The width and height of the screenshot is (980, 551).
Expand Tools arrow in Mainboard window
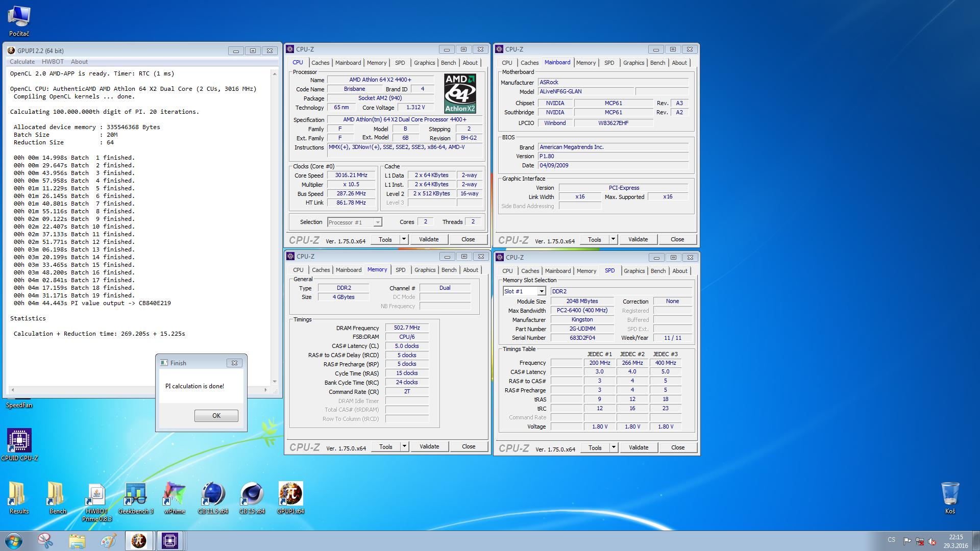613,239
